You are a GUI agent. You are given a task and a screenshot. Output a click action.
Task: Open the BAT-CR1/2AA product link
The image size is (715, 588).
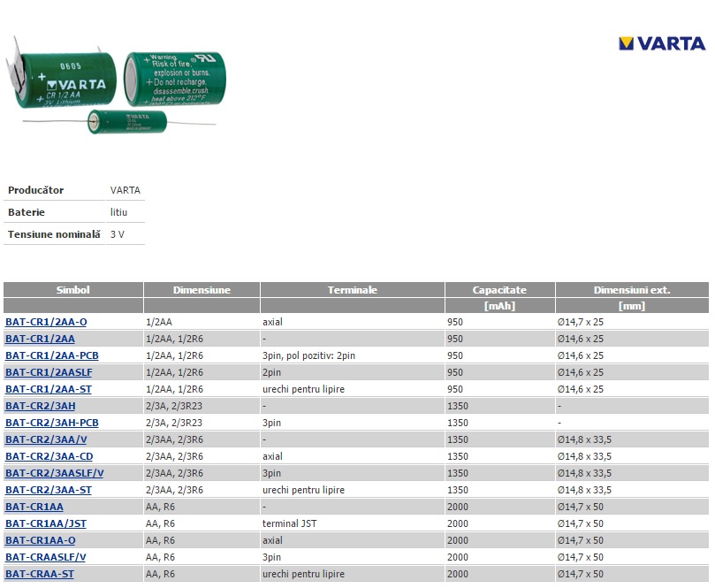coord(40,339)
